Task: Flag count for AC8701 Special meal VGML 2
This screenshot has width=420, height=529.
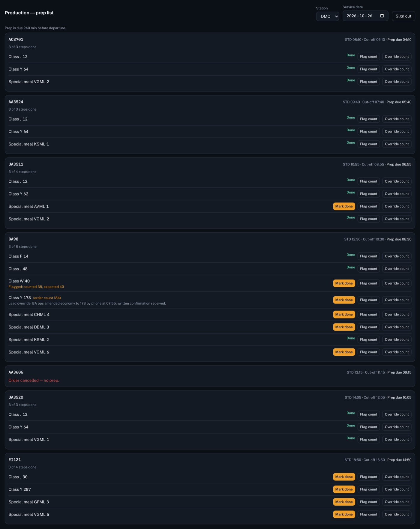Action: pyautogui.click(x=369, y=82)
